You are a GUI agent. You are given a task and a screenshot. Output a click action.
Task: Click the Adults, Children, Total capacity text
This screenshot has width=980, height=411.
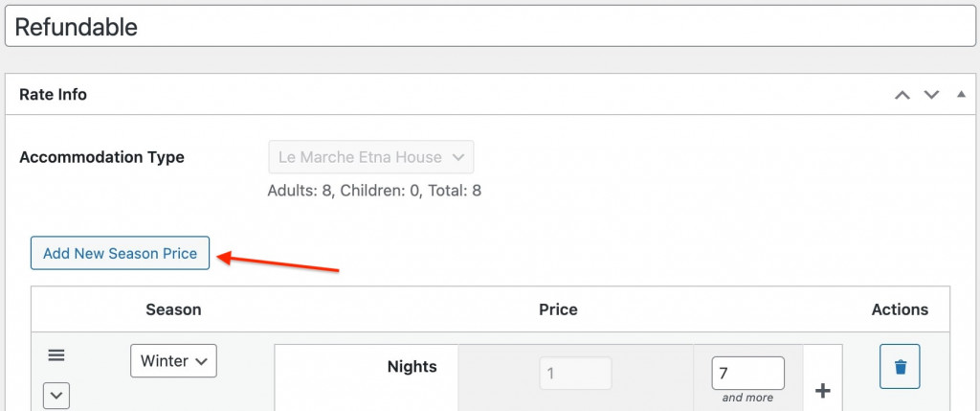[374, 191]
